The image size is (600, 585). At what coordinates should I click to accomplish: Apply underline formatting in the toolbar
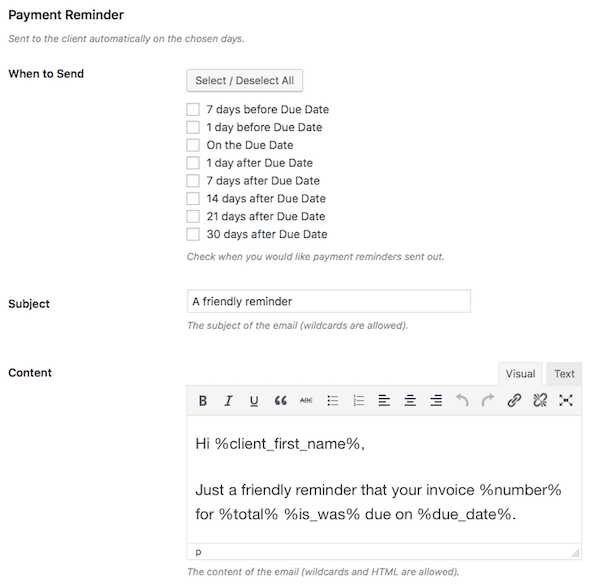point(254,401)
